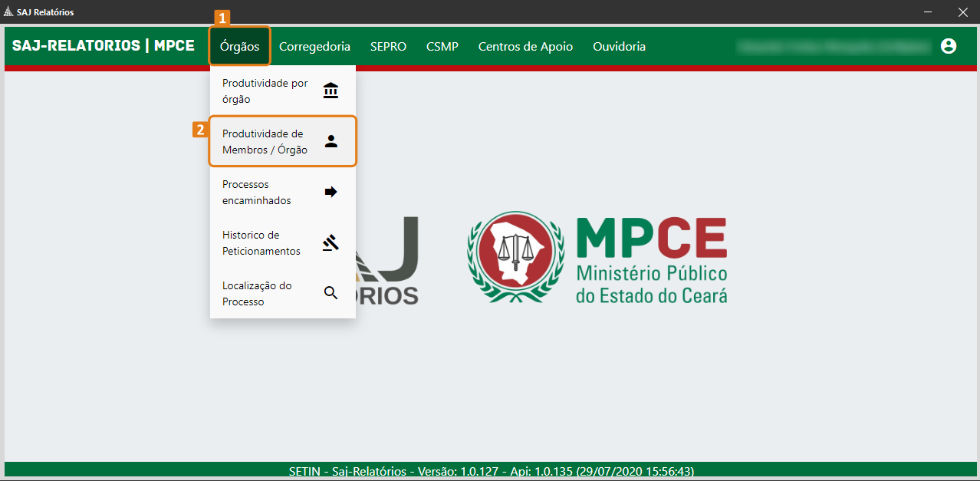Collapse the Órgãos dropdown menu

point(239,46)
